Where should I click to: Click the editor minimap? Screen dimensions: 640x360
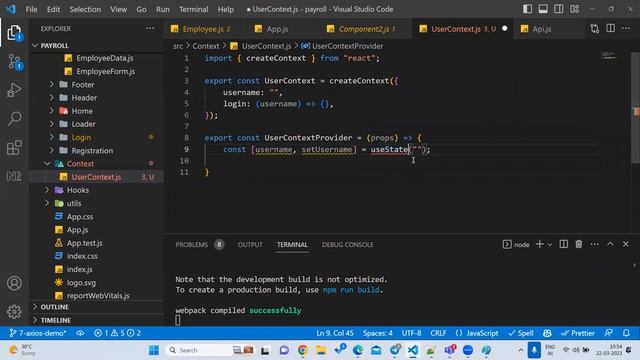tap(609, 56)
